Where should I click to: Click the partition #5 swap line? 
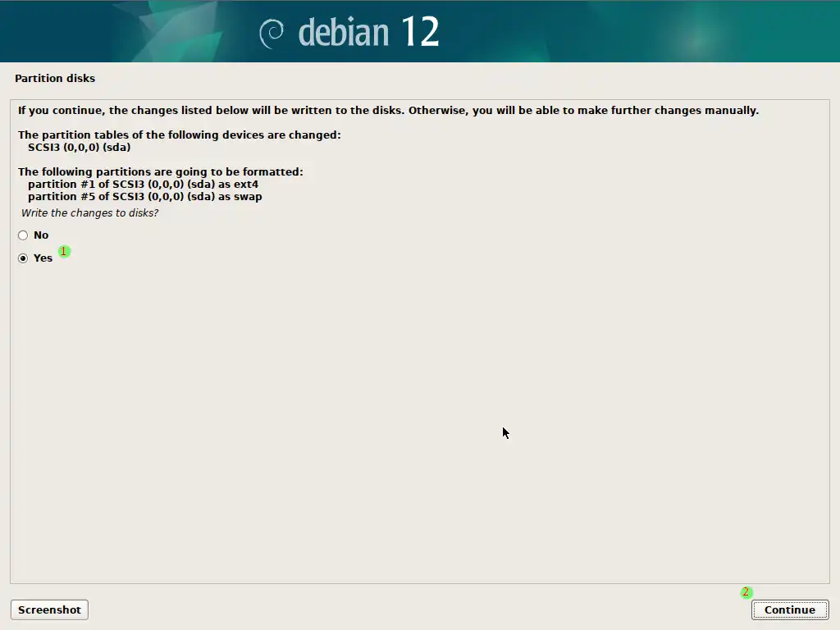tap(144, 197)
